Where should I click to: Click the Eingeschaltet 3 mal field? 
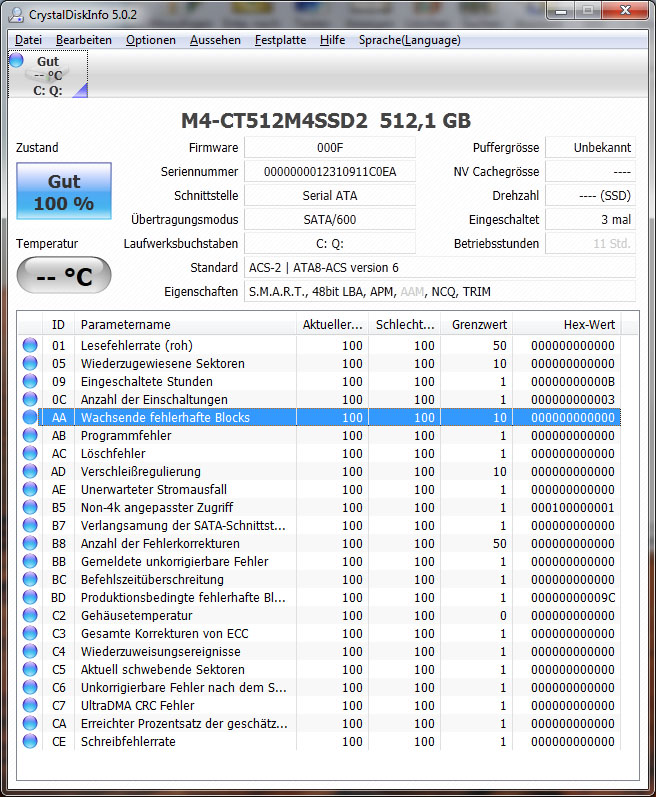(x=590, y=220)
